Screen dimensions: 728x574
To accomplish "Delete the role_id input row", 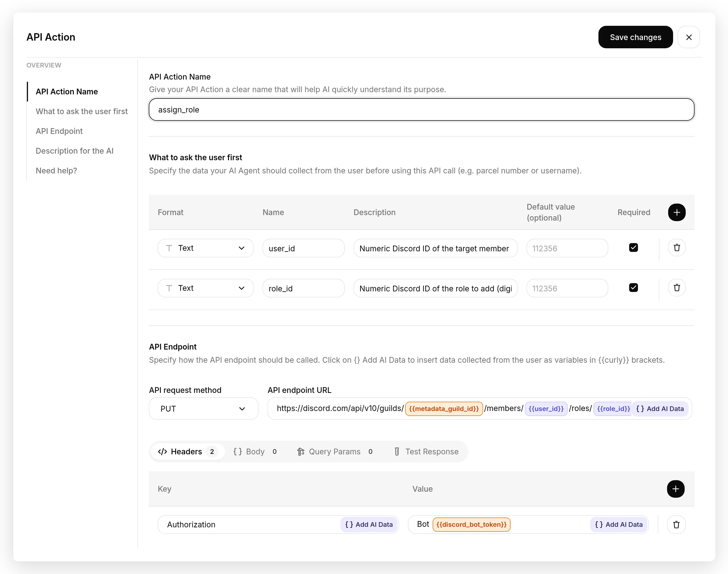I will pyautogui.click(x=677, y=288).
